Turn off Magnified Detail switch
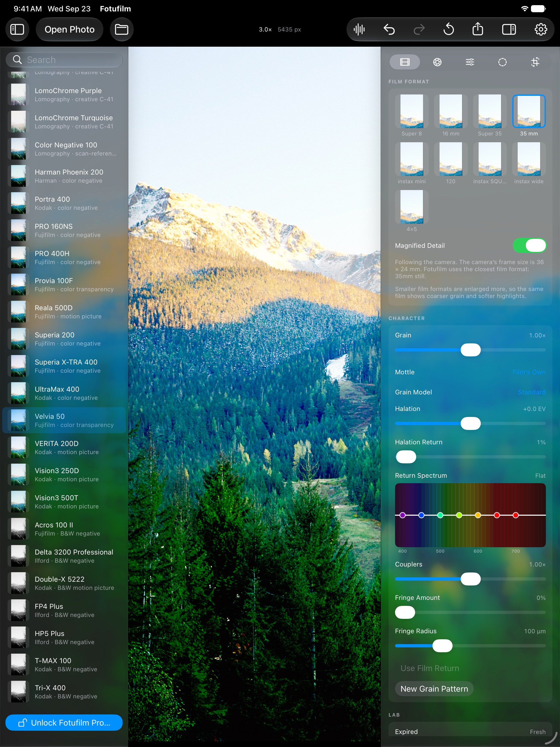The image size is (560, 747). pos(529,245)
